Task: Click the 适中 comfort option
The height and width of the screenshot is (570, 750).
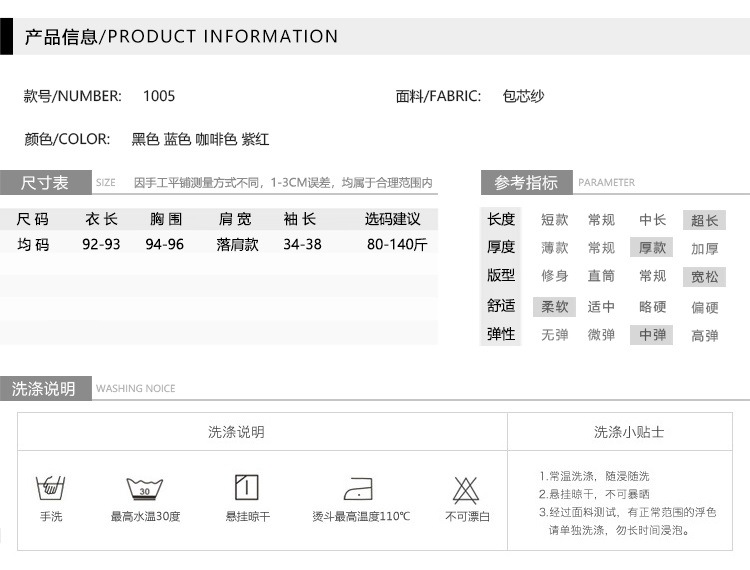Action: coord(601,307)
